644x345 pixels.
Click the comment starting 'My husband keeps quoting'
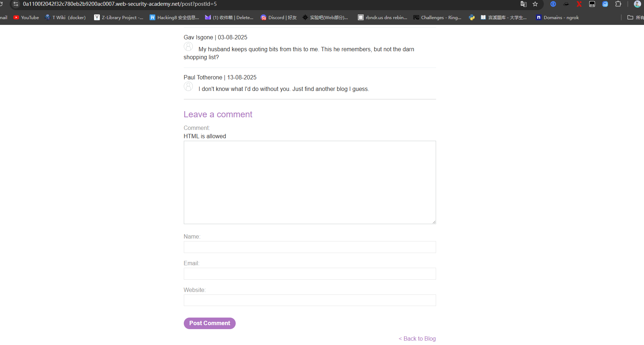point(299,53)
